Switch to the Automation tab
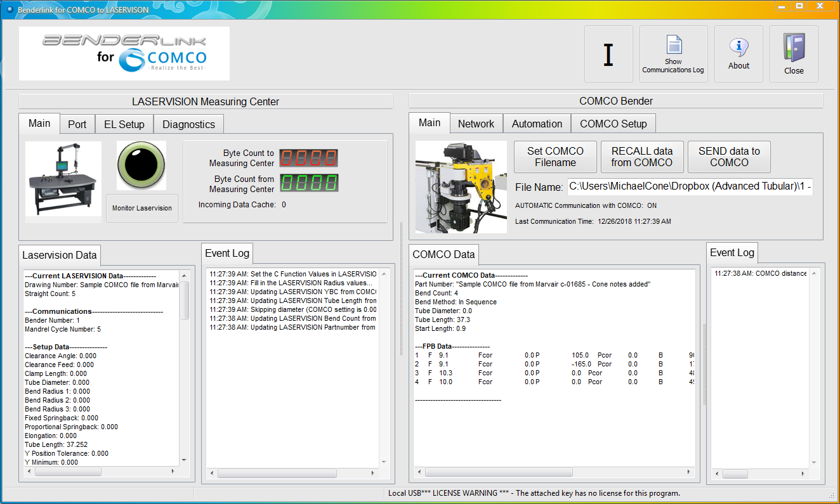 [x=537, y=124]
